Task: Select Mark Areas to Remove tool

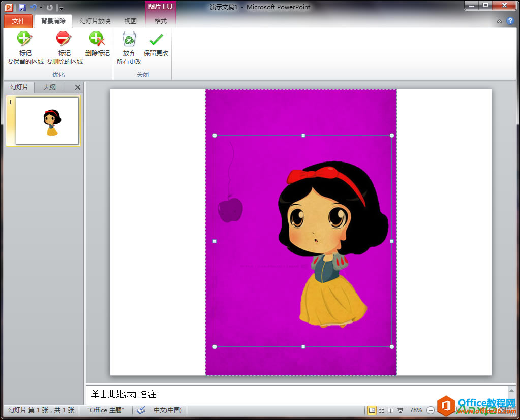Action: pyautogui.click(x=65, y=48)
